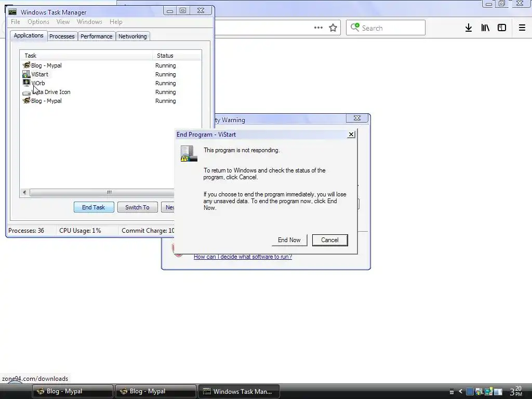Select the Vista Drive Icon task row
Screen dimensions: 532x399
coord(111,92)
